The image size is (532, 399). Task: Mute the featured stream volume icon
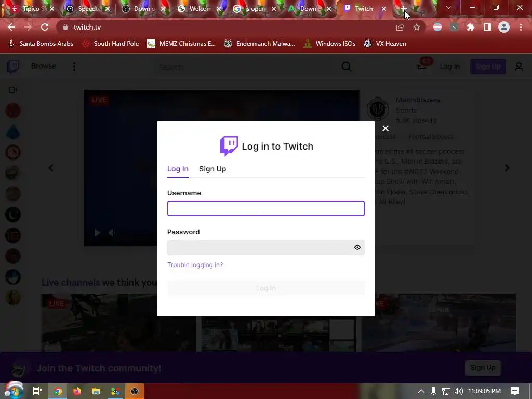[x=111, y=233]
